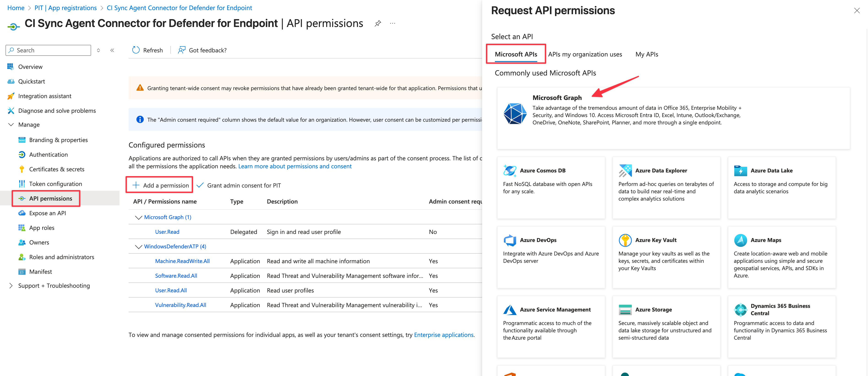This screenshot has width=868, height=376.
Task: Pin the page with the pin icon
Action: point(378,24)
